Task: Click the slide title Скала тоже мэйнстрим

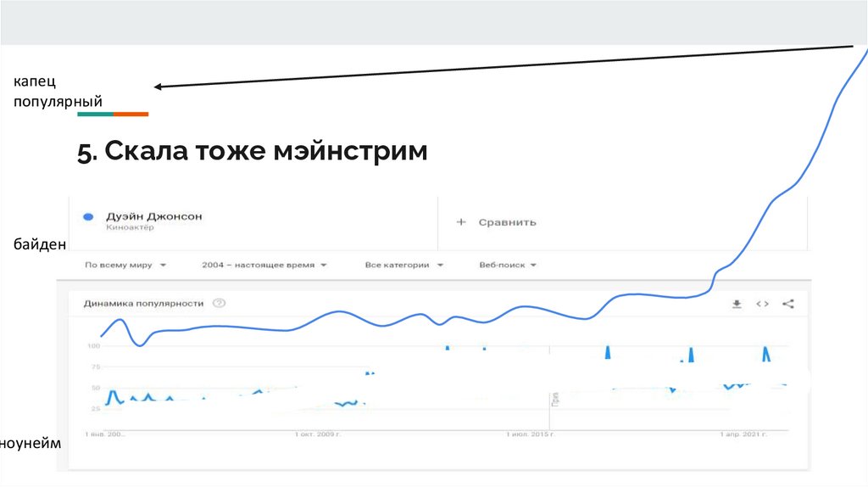Action: point(253,151)
